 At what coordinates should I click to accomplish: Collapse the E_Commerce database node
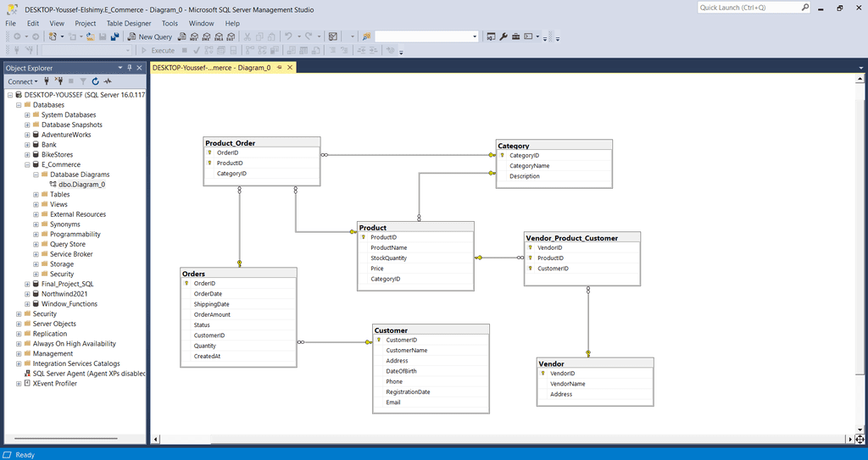(x=27, y=164)
